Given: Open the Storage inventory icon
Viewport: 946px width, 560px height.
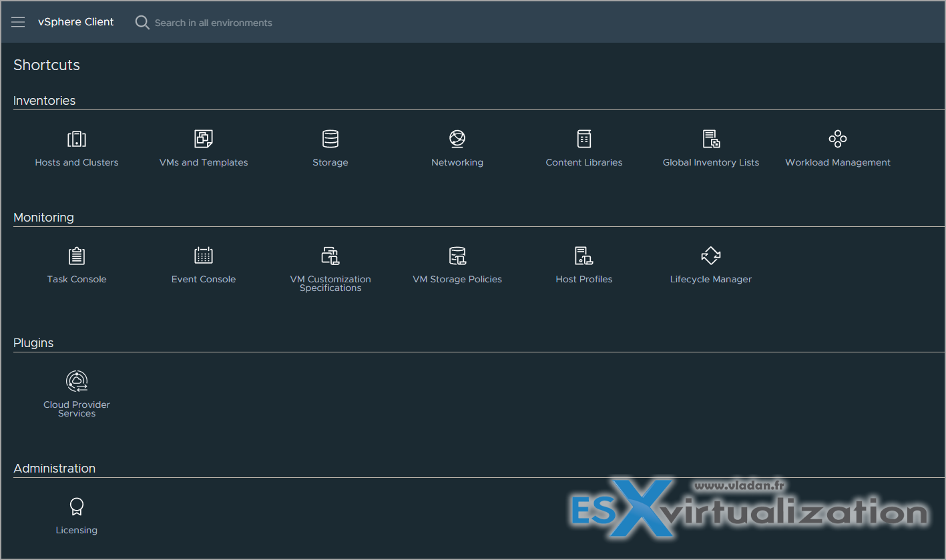Looking at the screenshot, I should point(330,139).
